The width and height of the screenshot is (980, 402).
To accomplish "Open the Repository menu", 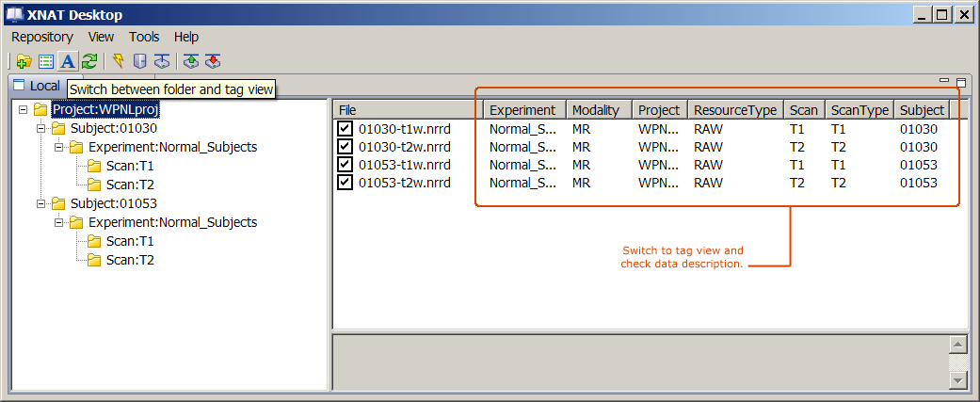I will pyautogui.click(x=42, y=37).
